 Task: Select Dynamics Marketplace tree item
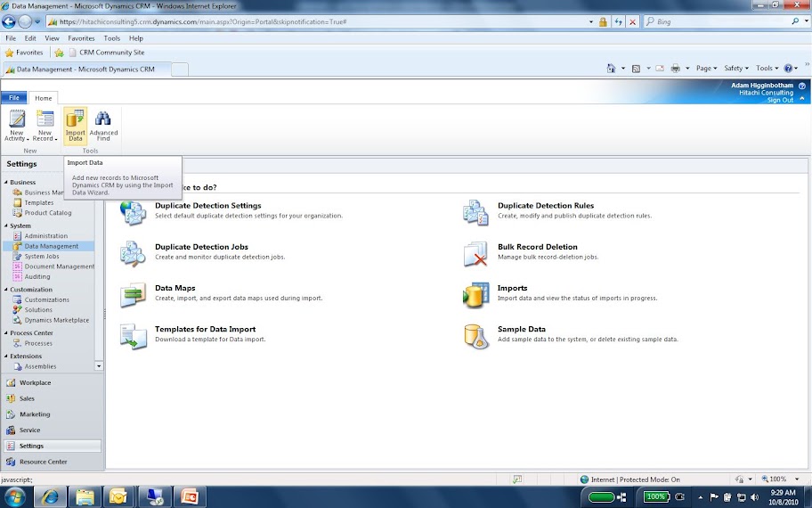57,320
